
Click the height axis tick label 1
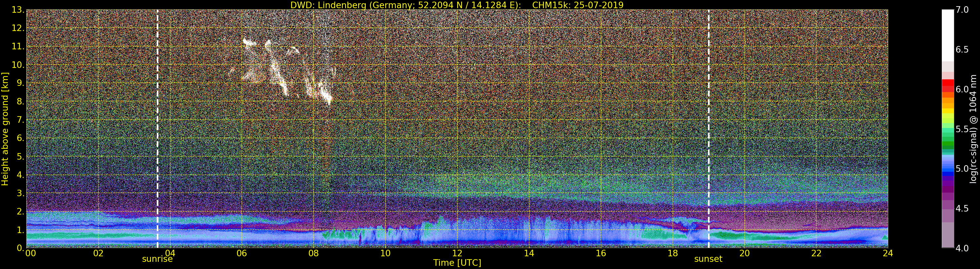pyautogui.click(x=20, y=230)
